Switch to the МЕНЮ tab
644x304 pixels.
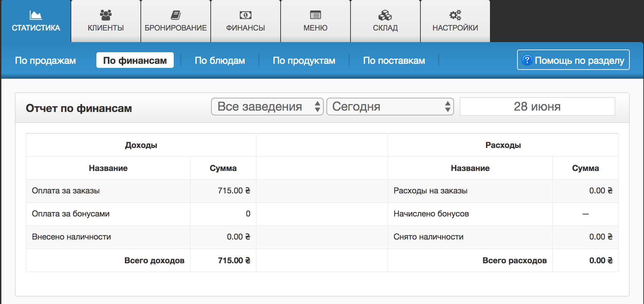(x=316, y=21)
